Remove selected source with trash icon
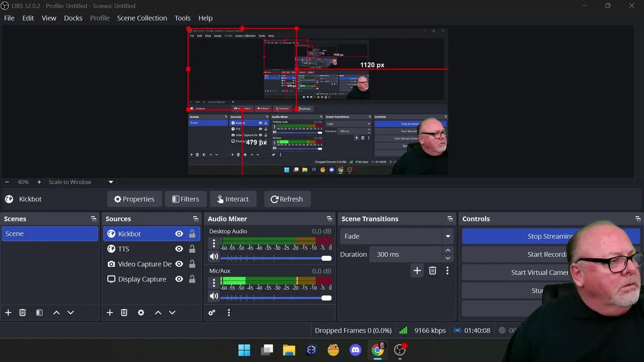Viewport: 644px width, 362px height. [124, 313]
